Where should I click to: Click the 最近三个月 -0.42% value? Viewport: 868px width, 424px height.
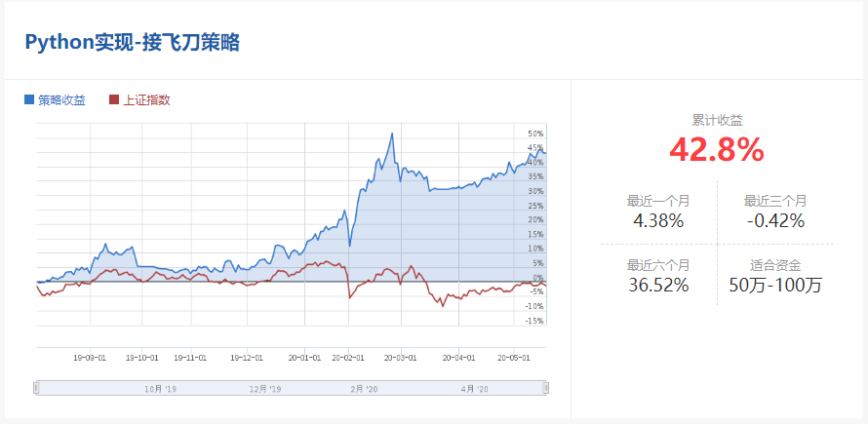pyautogui.click(x=775, y=220)
